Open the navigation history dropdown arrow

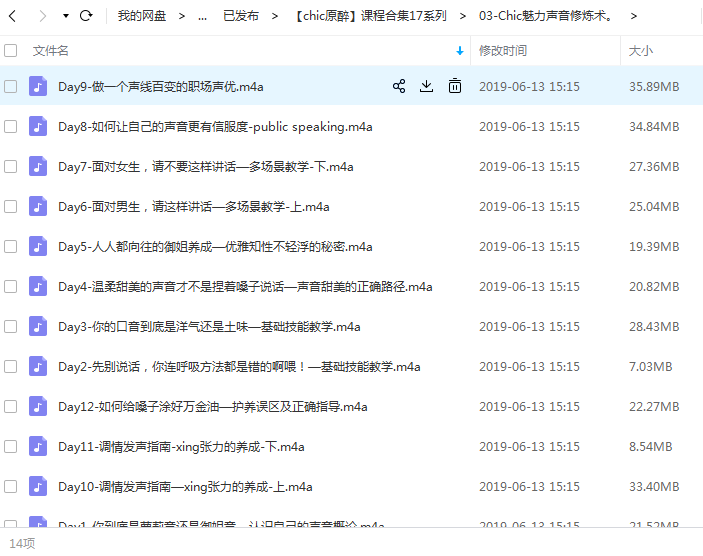66,16
